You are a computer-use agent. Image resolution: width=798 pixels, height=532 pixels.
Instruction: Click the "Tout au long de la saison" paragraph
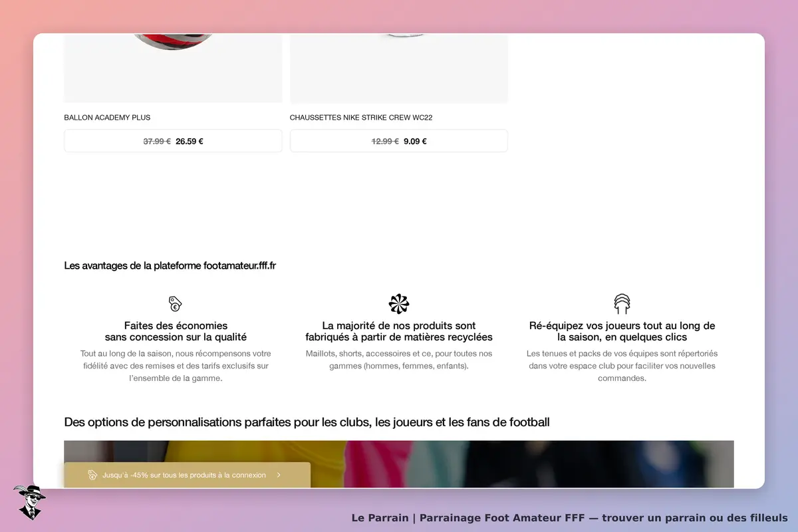(x=176, y=366)
